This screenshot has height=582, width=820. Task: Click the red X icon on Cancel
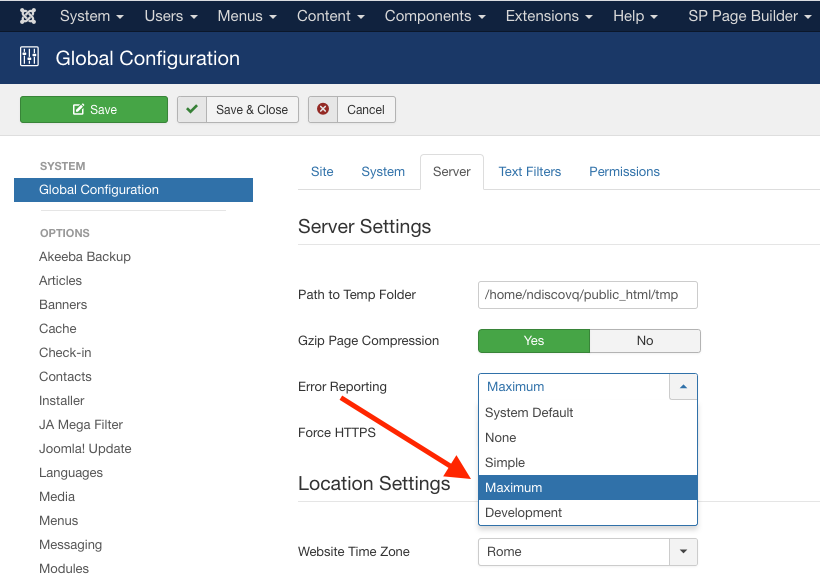(323, 109)
